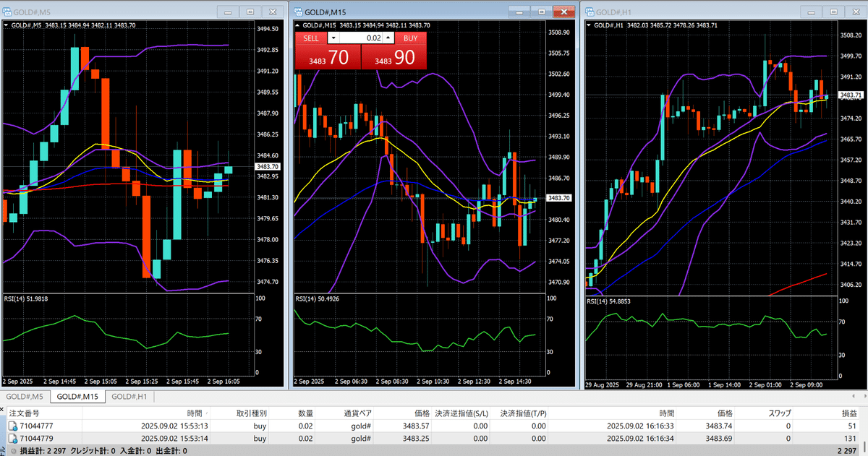868x456 pixels.
Task: Click the profit value 51
Action: pyautogui.click(x=853, y=426)
